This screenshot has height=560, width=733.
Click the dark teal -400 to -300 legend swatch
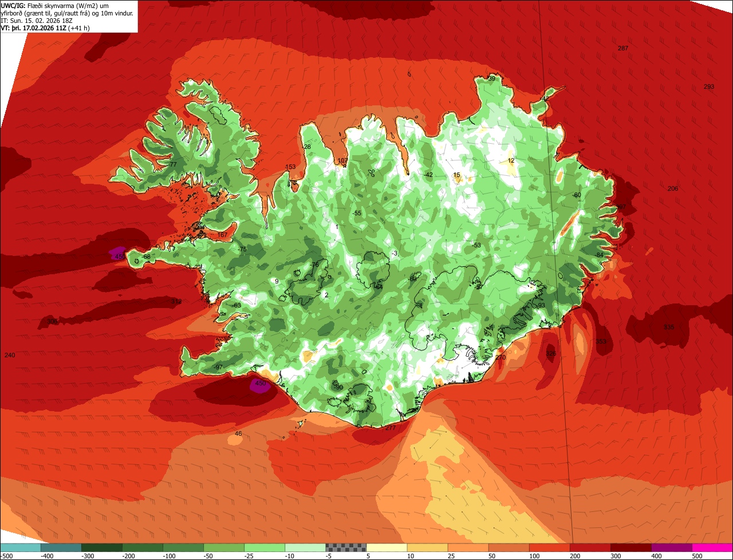[61, 547]
